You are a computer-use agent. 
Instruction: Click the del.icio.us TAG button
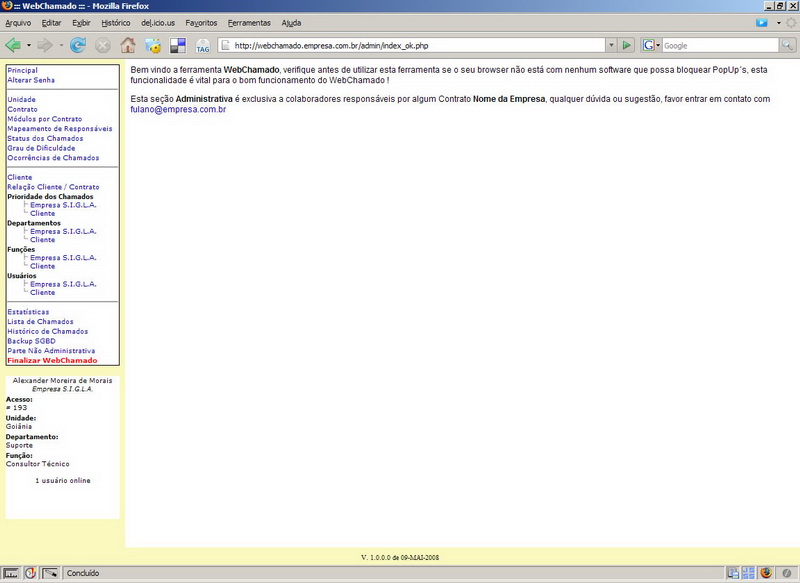click(x=203, y=46)
